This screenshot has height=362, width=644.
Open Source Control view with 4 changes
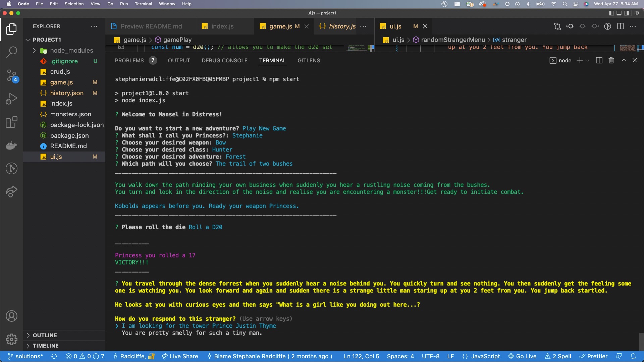click(x=11, y=76)
